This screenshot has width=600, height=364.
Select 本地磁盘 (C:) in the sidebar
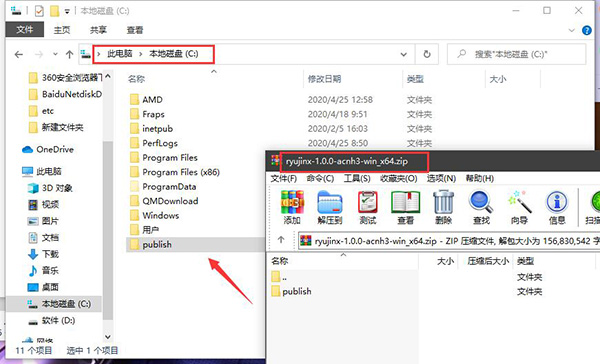[59, 304]
